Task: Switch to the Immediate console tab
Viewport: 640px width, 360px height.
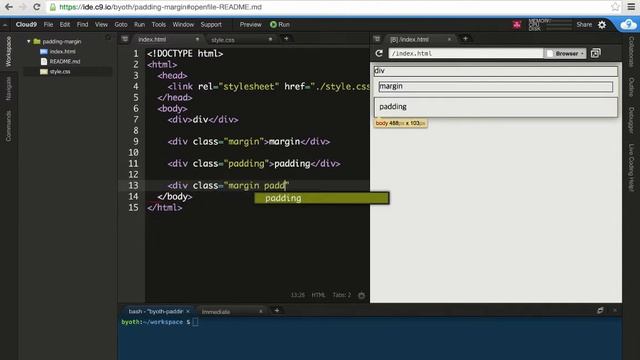Action: coord(216,312)
